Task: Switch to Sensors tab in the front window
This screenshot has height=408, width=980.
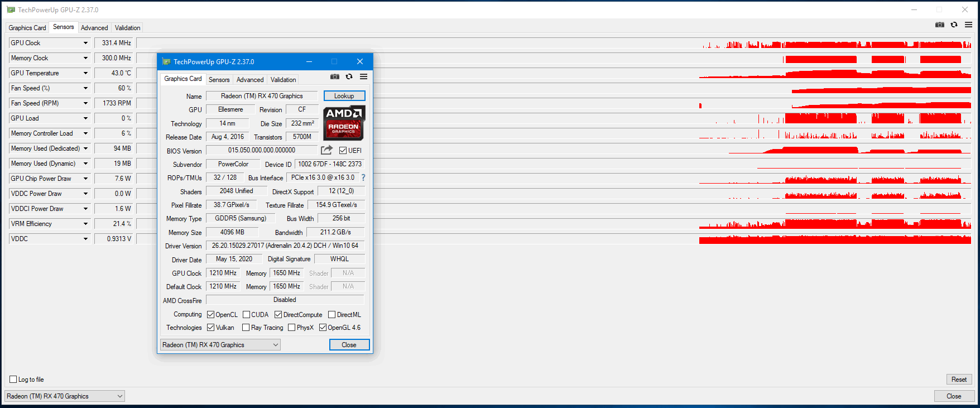Action: click(x=219, y=80)
